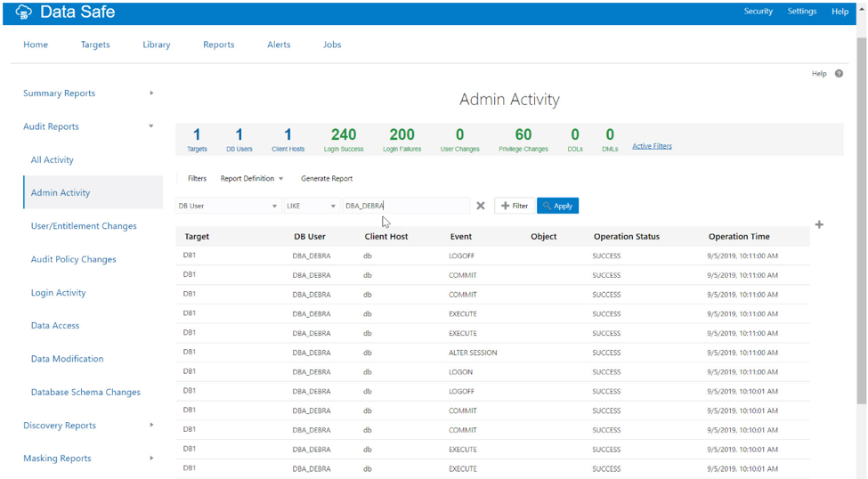868x479 pixels.
Task: Remove the filter with the X icon
Action: click(x=481, y=206)
